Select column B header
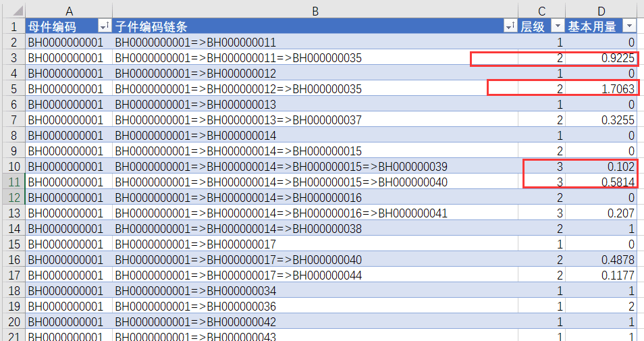Viewport: 644px width, 341px height. click(315, 11)
